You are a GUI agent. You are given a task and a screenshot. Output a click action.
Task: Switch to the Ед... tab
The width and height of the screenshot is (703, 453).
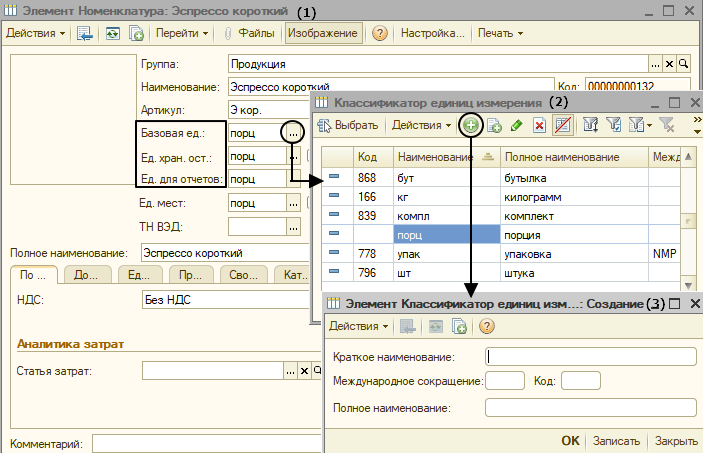click(139, 275)
